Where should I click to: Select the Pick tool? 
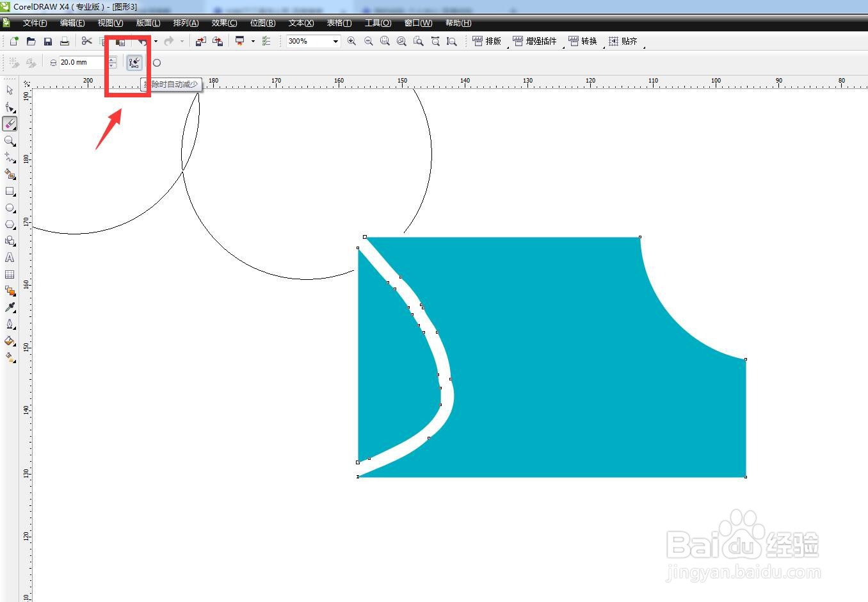(x=10, y=90)
